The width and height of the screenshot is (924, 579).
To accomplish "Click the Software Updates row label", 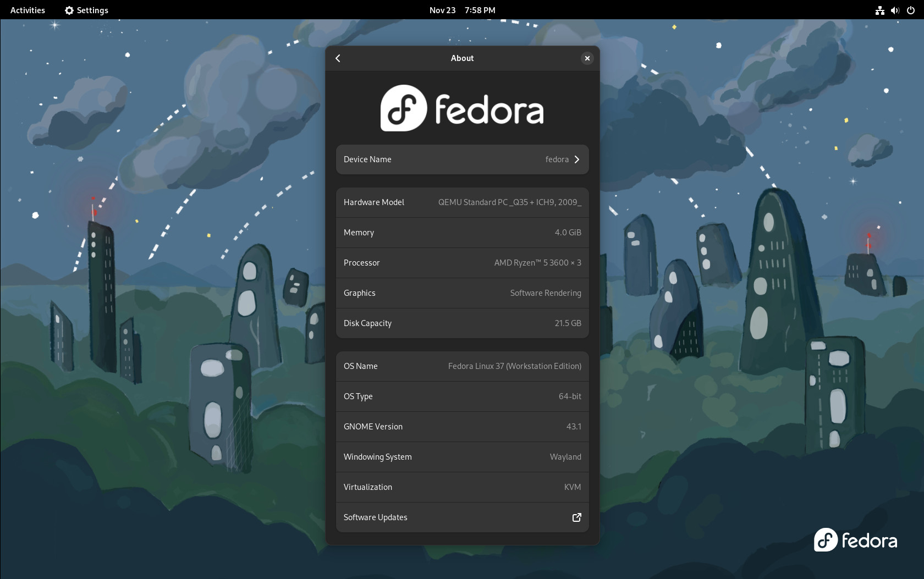I will [x=375, y=517].
